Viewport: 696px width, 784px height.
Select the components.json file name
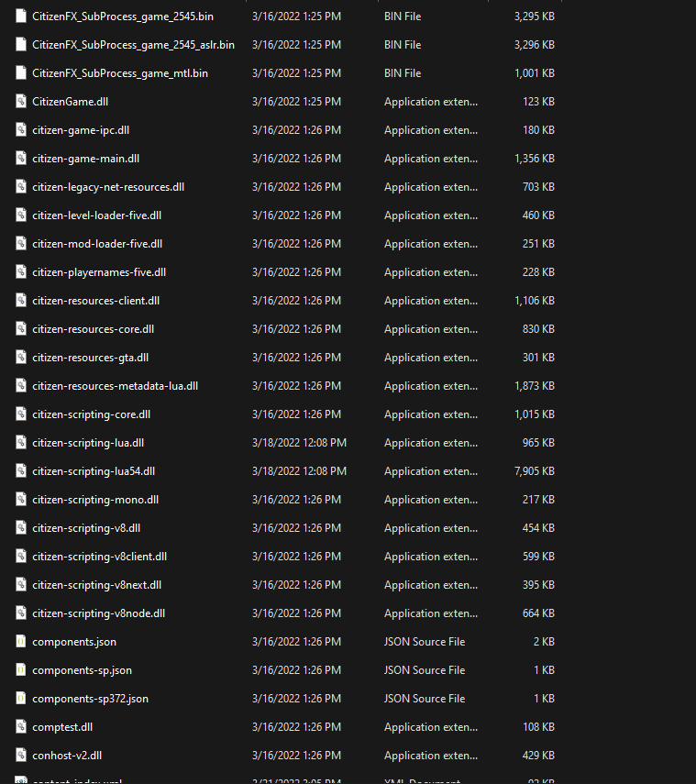coord(74,642)
